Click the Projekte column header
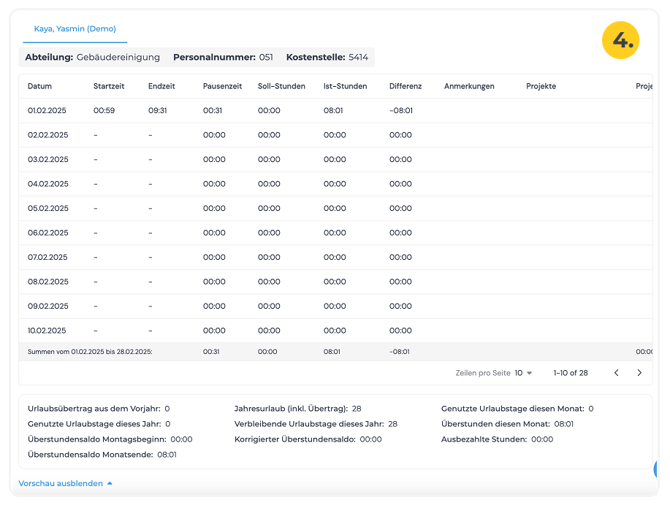The height and width of the screenshot is (508, 670). point(541,86)
